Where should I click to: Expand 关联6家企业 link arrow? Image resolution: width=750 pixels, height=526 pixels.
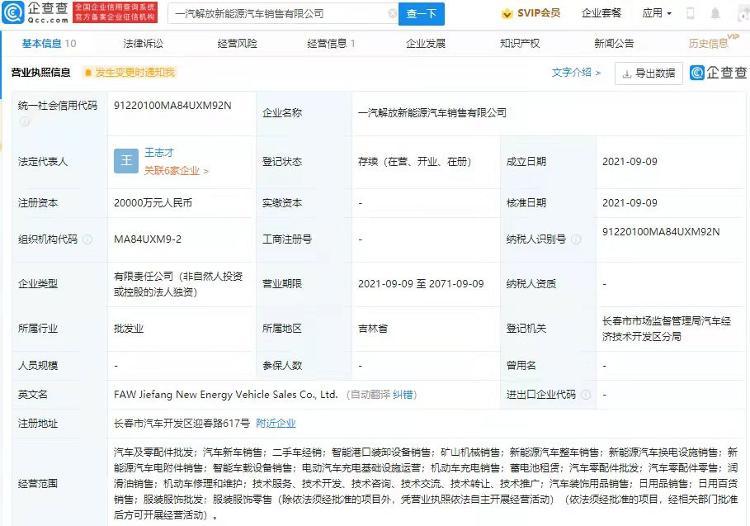206,171
